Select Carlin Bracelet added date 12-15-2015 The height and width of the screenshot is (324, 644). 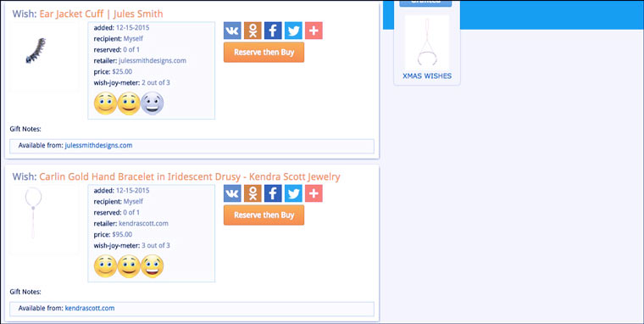pos(133,191)
